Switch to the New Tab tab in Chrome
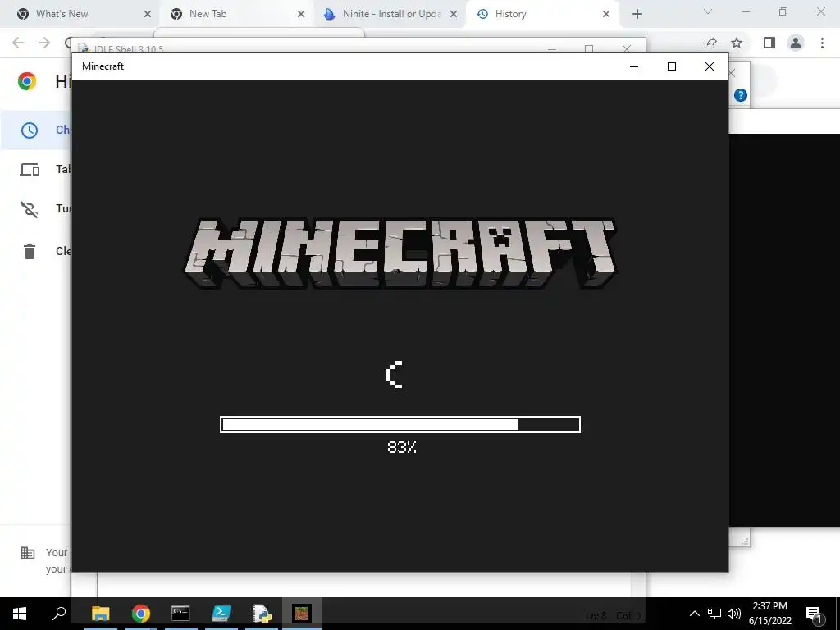This screenshot has height=630, width=840. point(237,14)
